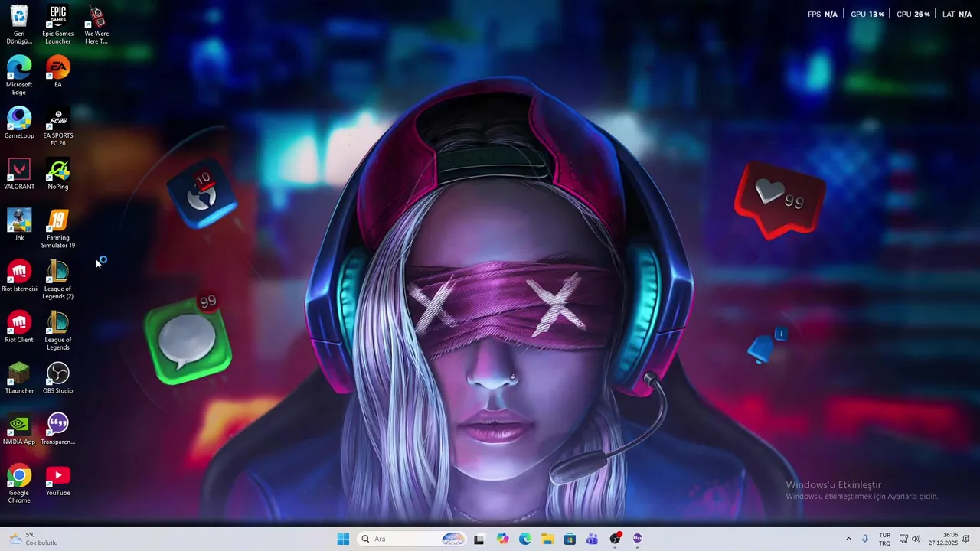Click the Ara search box on taskbar
Viewport: 980px width, 551px height.
coord(412,539)
